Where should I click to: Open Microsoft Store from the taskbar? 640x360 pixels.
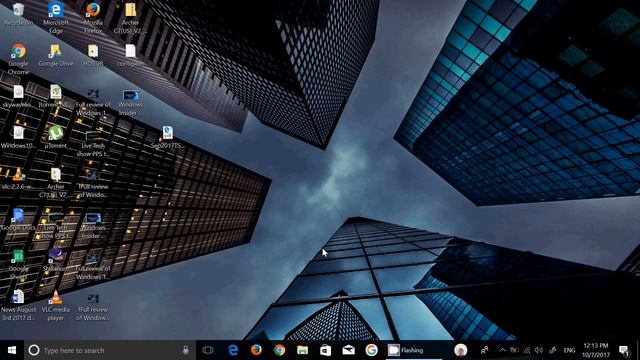325,350
